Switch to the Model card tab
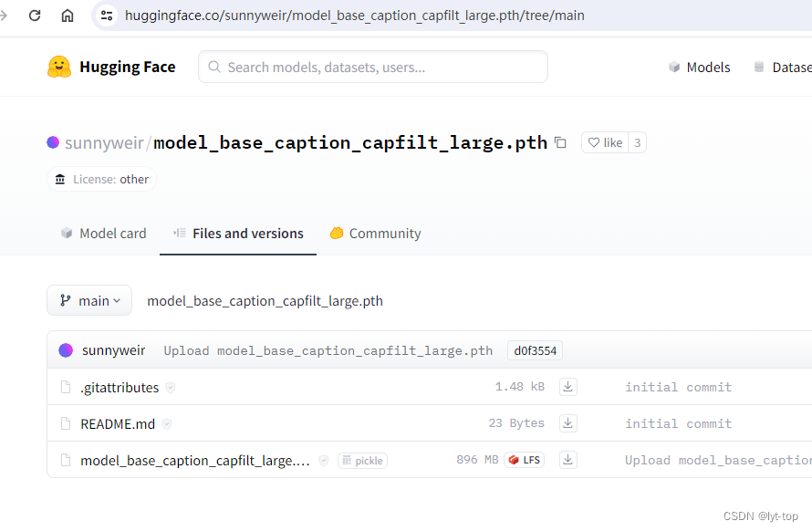 (x=103, y=234)
